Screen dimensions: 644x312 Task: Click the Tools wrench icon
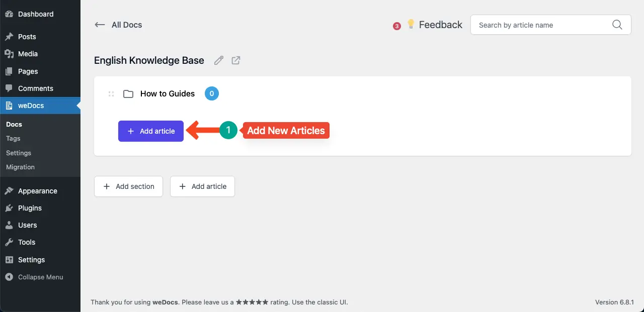coord(9,242)
